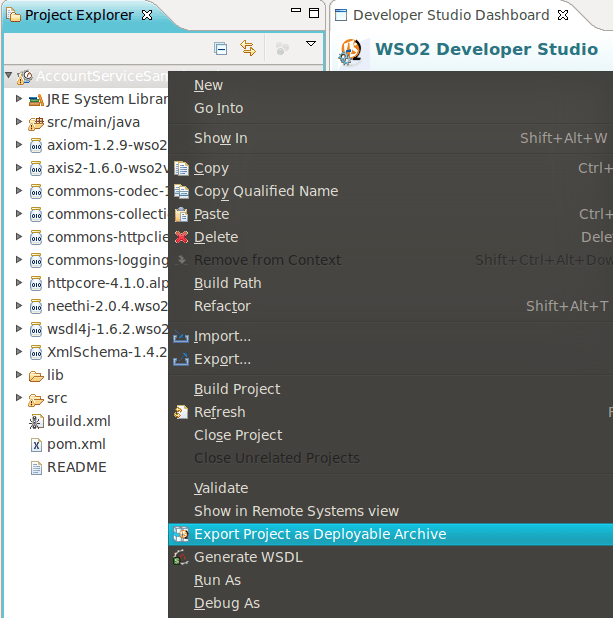
Task: Expand the XmlSchema-1.4.2 jar node
Action: pyautogui.click(x=19, y=351)
